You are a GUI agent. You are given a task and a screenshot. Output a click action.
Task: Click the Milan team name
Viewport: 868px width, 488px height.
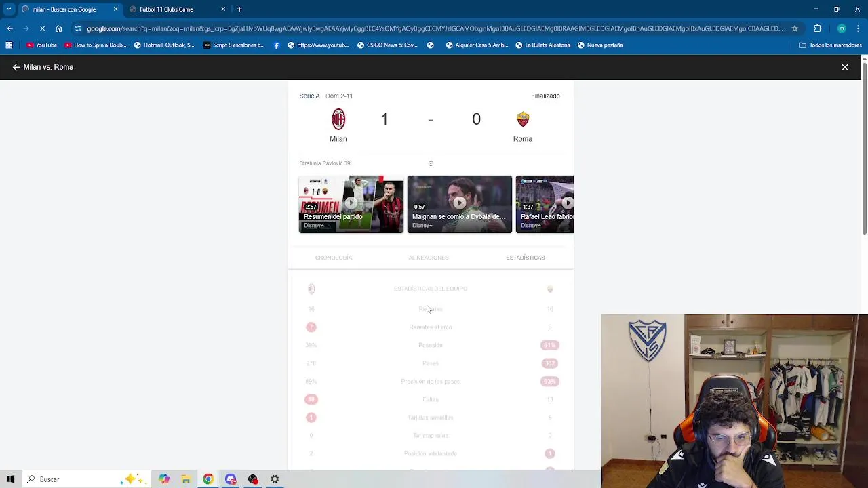click(x=338, y=139)
